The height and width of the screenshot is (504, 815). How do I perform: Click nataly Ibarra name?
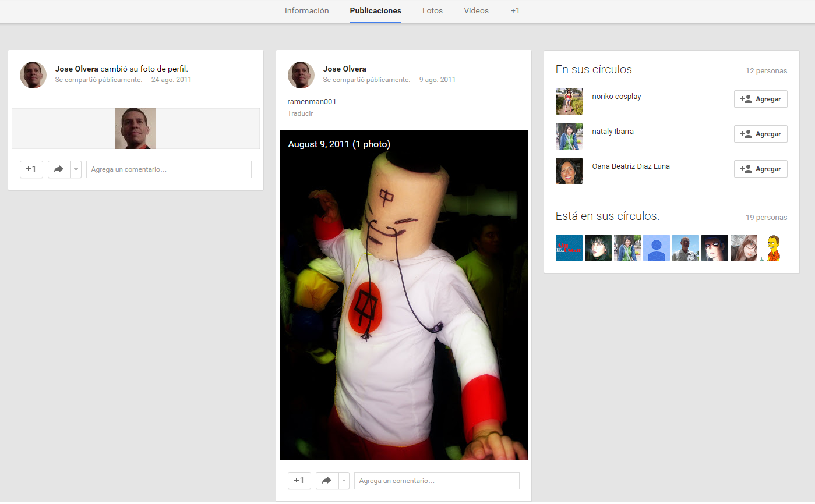click(x=613, y=132)
